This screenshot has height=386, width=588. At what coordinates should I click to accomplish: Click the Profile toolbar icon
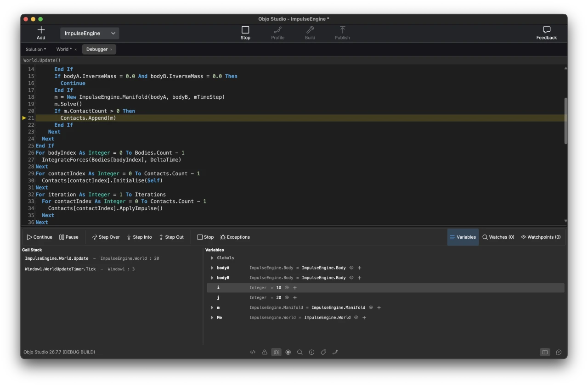(x=277, y=30)
